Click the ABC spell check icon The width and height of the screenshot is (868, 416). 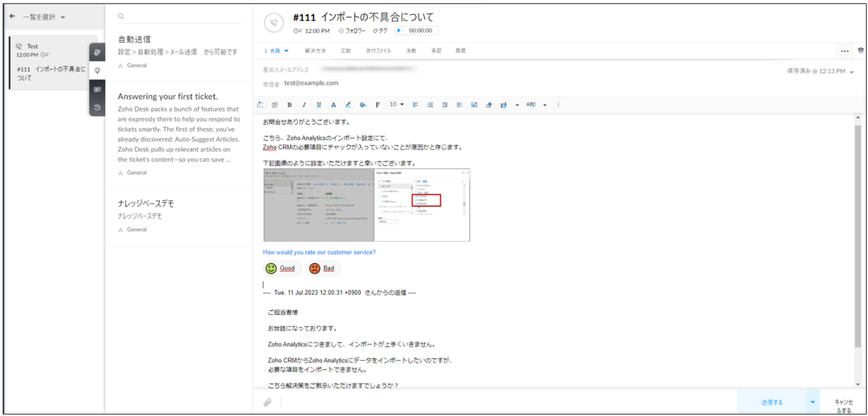(531, 105)
